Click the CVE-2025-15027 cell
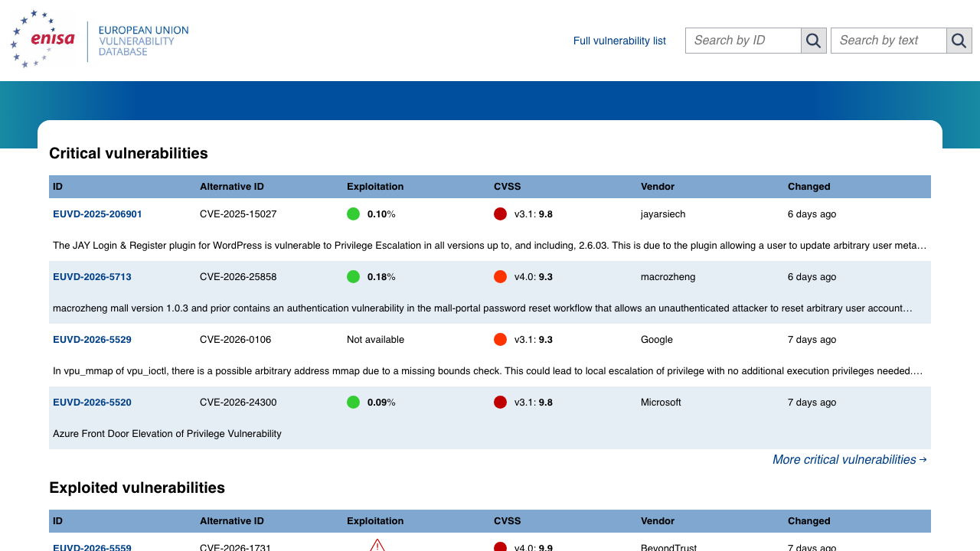This screenshot has width=980, height=551. tap(238, 214)
